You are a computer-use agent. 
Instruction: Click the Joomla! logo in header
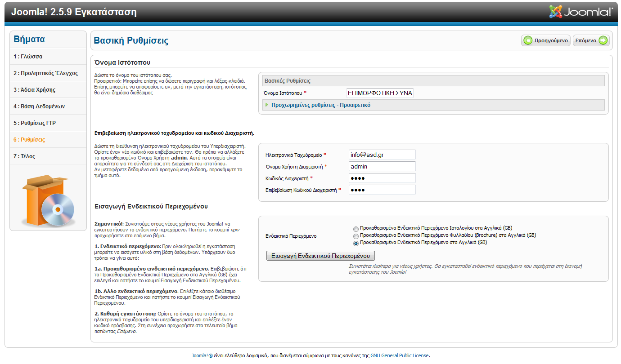pyautogui.click(x=581, y=12)
